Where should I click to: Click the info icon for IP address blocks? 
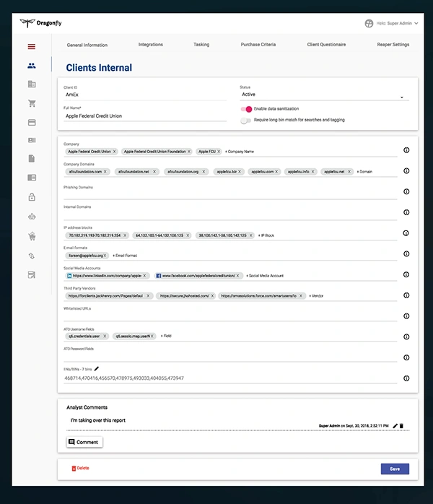click(x=406, y=233)
